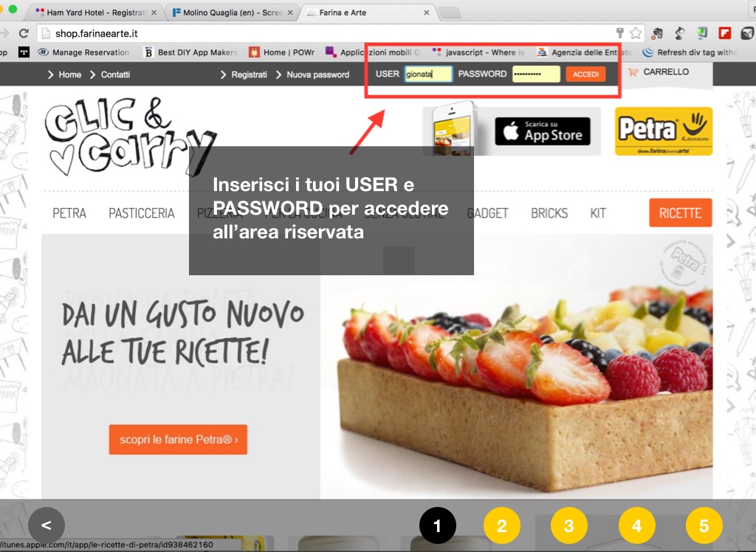Click the saved-password key icon in the address bar
The width and height of the screenshot is (756, 552).
click(620, 33)
